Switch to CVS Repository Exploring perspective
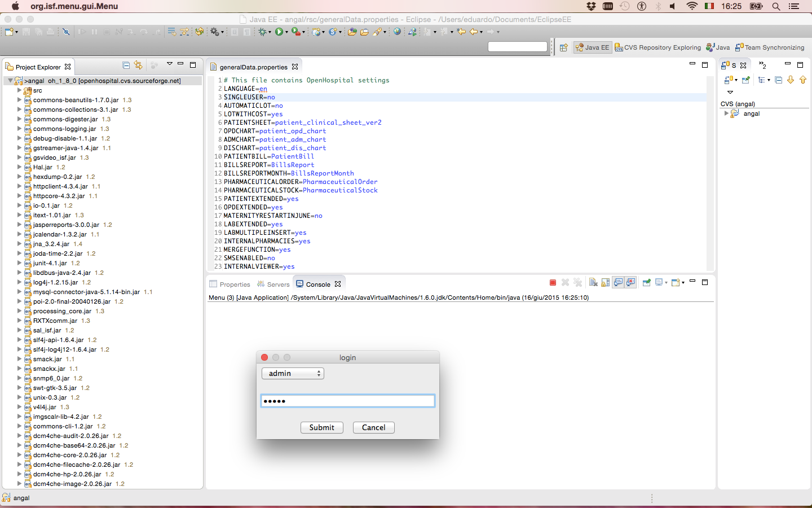This screenshot has height=508, width=812. 657,47
